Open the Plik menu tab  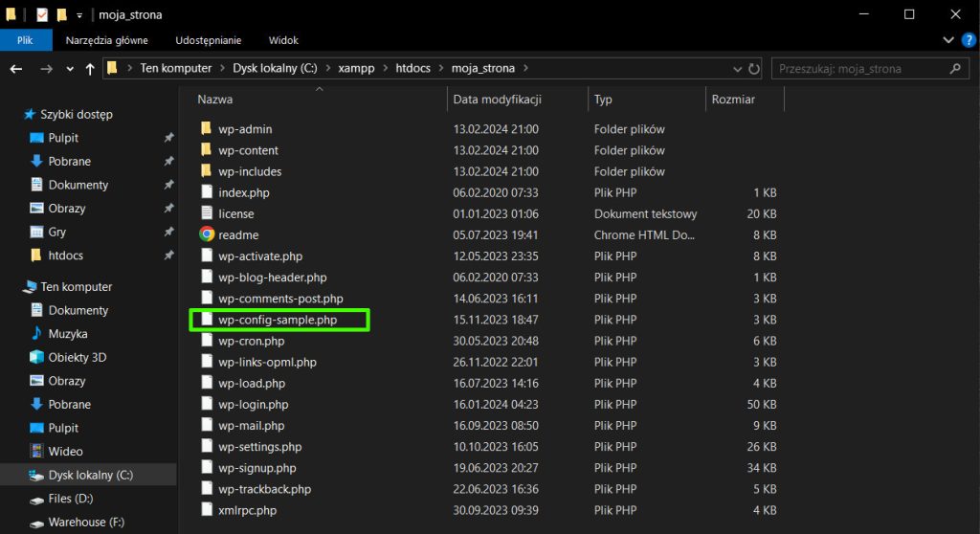point(25,40)
